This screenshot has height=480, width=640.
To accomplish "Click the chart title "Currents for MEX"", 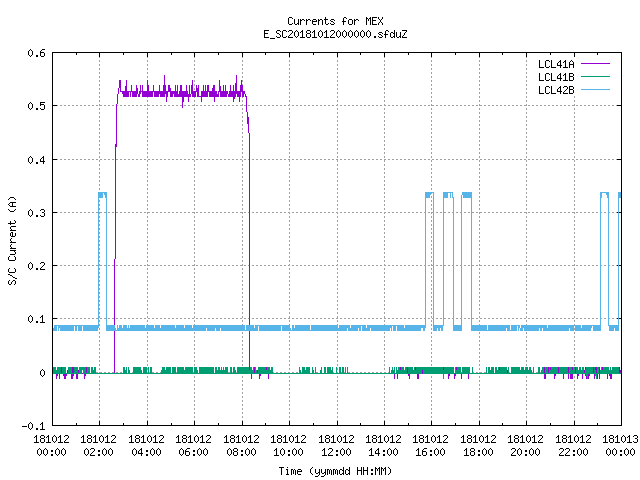I will [x=335, y=21].
